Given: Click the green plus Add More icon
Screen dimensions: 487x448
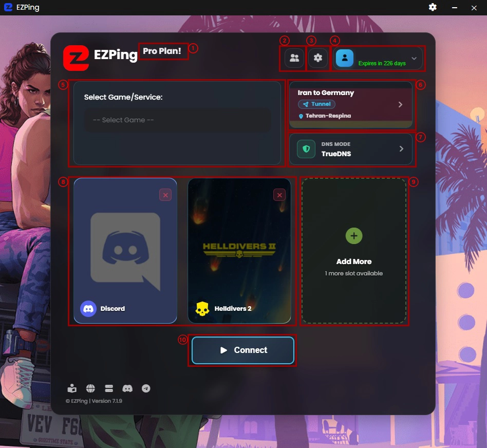Looking at the screenshot, I should pyautogui.click(x=354, y=236).
